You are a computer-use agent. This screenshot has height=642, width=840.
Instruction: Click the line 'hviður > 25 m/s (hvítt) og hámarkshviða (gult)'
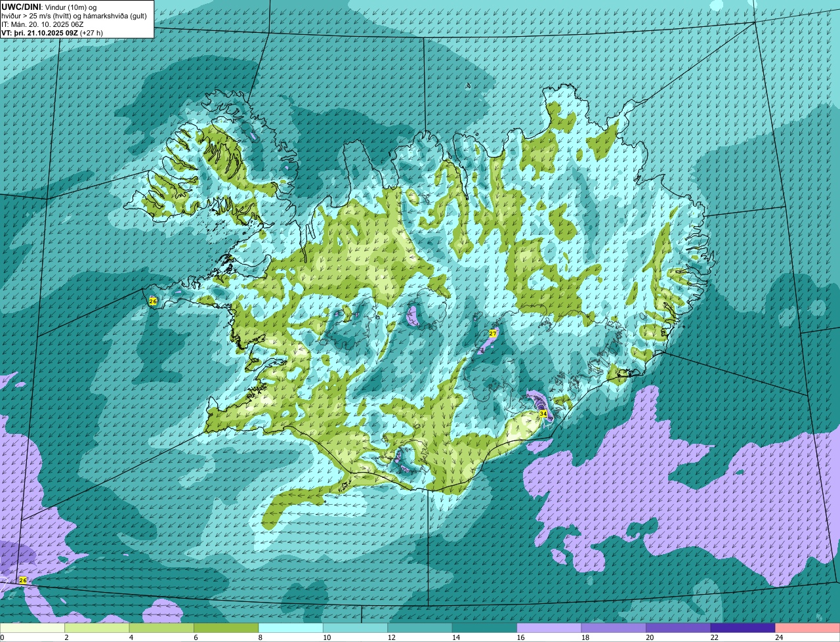coord(74,15)
